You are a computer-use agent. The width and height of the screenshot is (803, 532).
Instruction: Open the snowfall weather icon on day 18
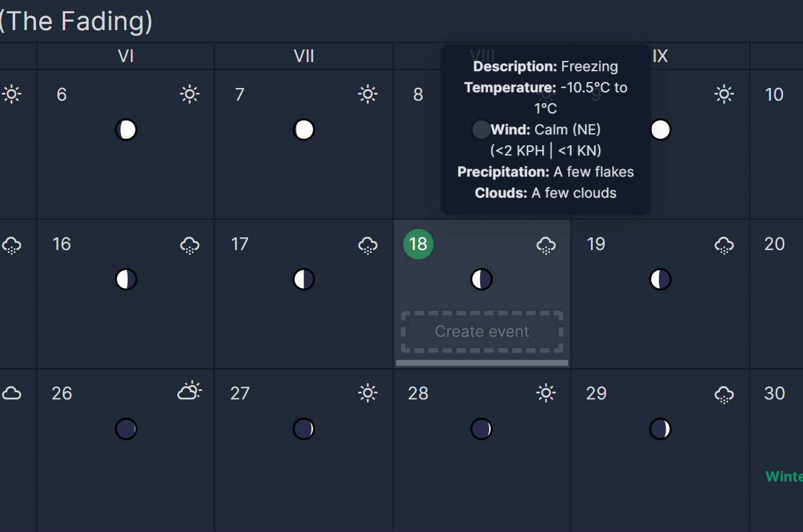pos(546,245)
